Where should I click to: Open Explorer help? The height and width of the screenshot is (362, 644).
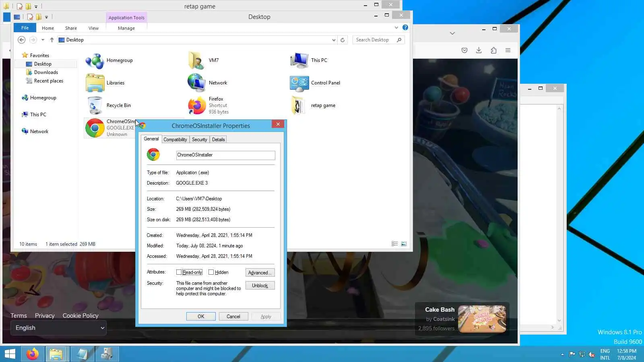405,27
